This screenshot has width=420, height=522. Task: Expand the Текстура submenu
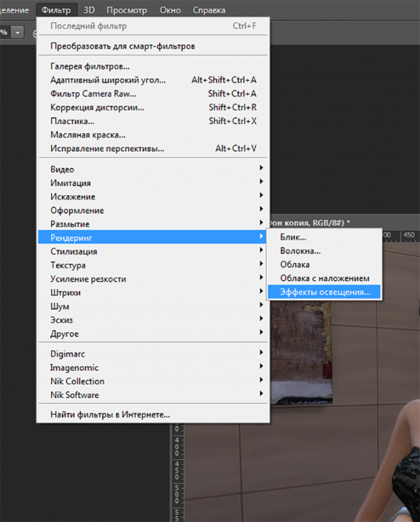tap(153, 265)
